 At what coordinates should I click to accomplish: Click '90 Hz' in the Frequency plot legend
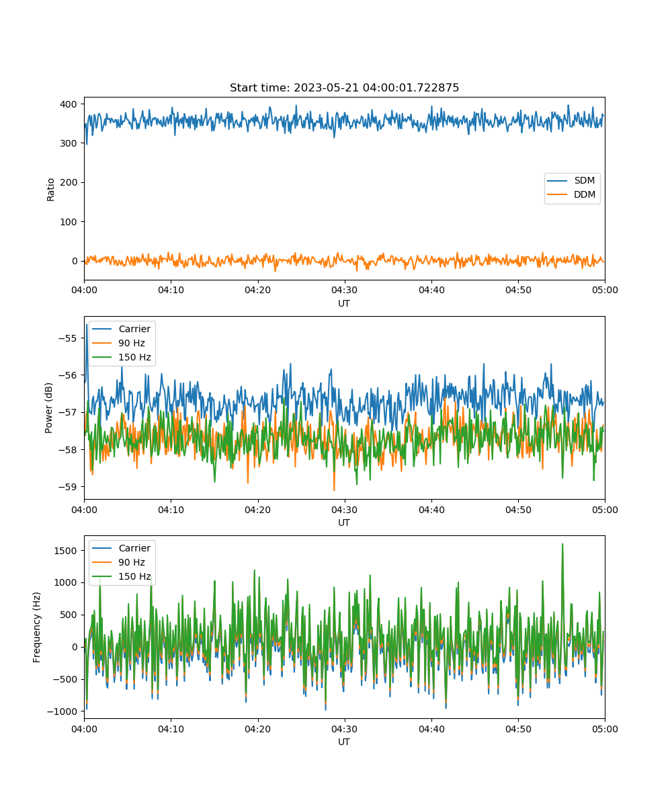[132, 562]
